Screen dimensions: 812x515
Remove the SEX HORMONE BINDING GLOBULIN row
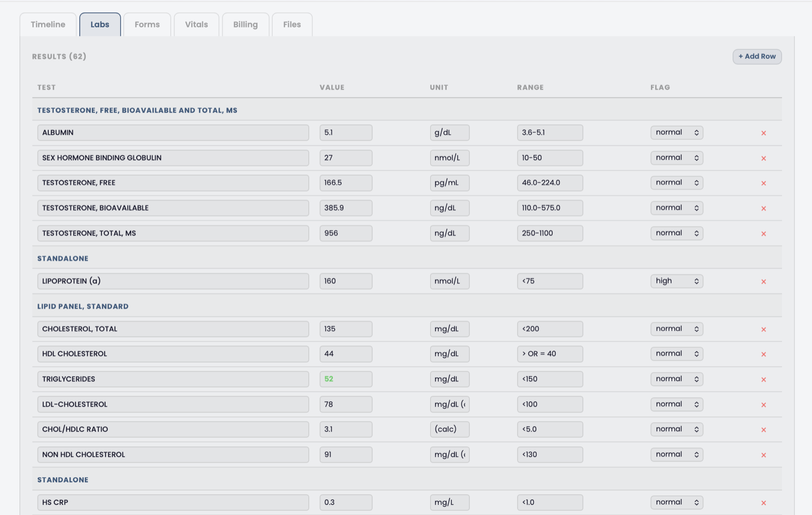763,158
